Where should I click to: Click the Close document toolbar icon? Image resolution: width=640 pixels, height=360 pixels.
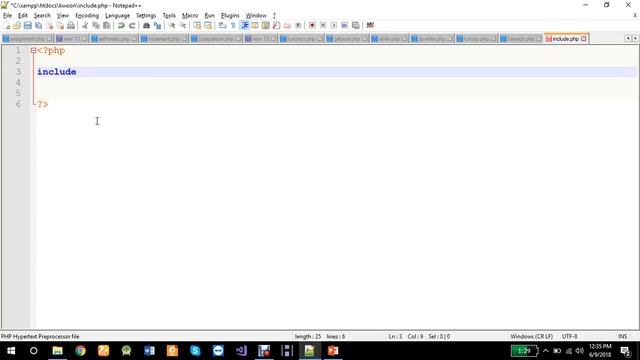49,25
